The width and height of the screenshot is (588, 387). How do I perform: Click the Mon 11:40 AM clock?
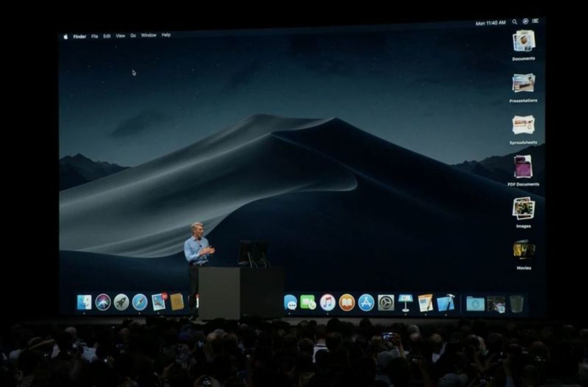pos(491,23)
